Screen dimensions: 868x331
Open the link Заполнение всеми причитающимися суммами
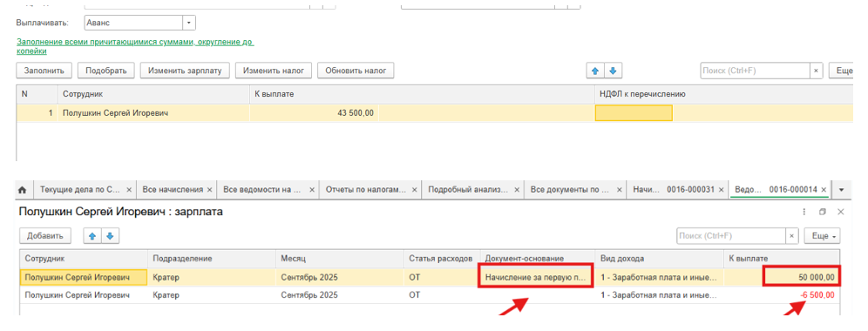[x=136, y=46]
